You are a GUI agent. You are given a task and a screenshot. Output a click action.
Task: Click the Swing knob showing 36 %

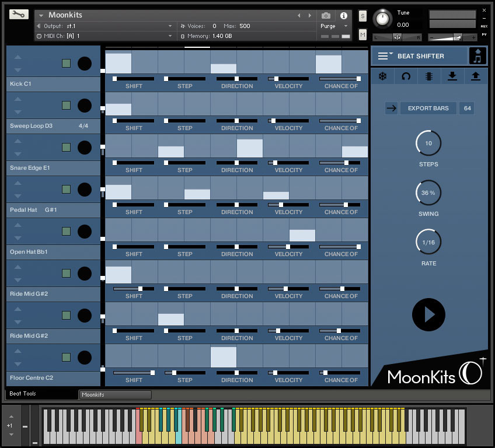[x=428, y=192]
